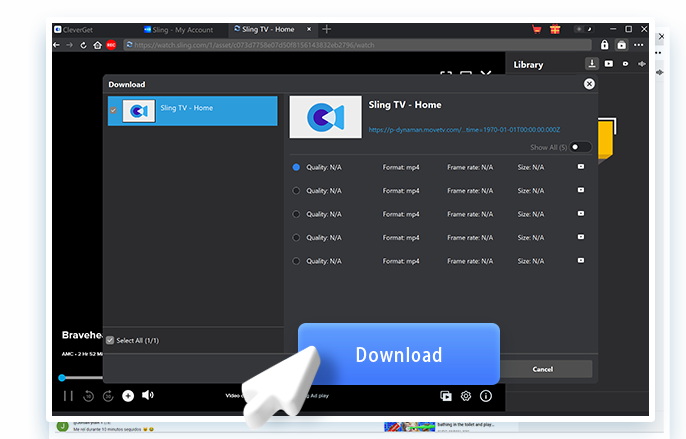
Task: Click the red REC button
Action: point(111,45)
